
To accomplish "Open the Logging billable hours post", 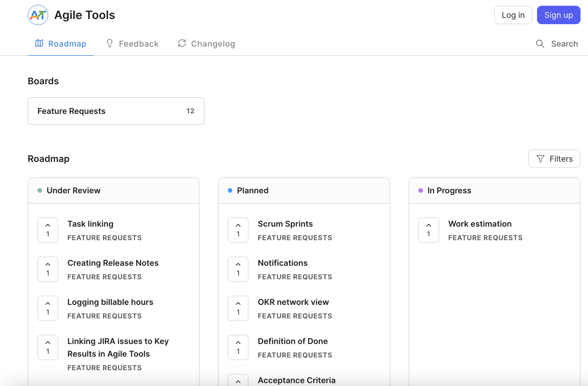I will (110, 302).
